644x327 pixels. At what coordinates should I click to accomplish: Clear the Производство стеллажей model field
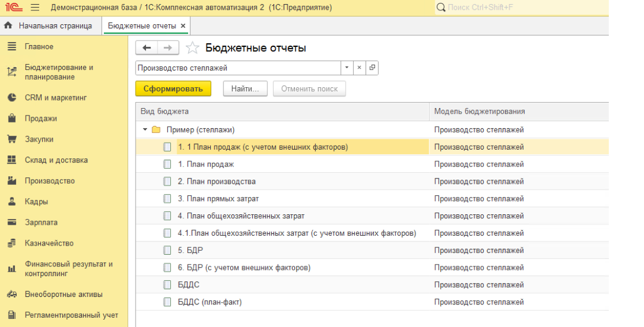[x=359, y=68]
